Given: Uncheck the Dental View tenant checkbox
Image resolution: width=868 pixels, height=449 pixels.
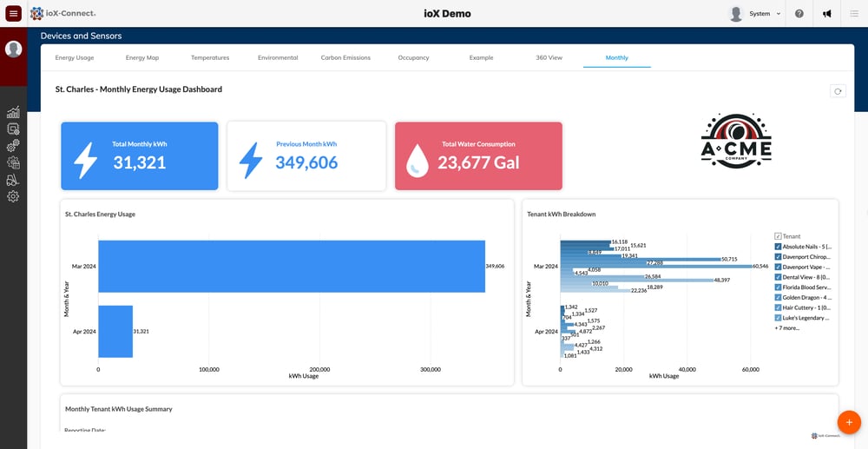Looking at the screenshot, I should [778, 277].
